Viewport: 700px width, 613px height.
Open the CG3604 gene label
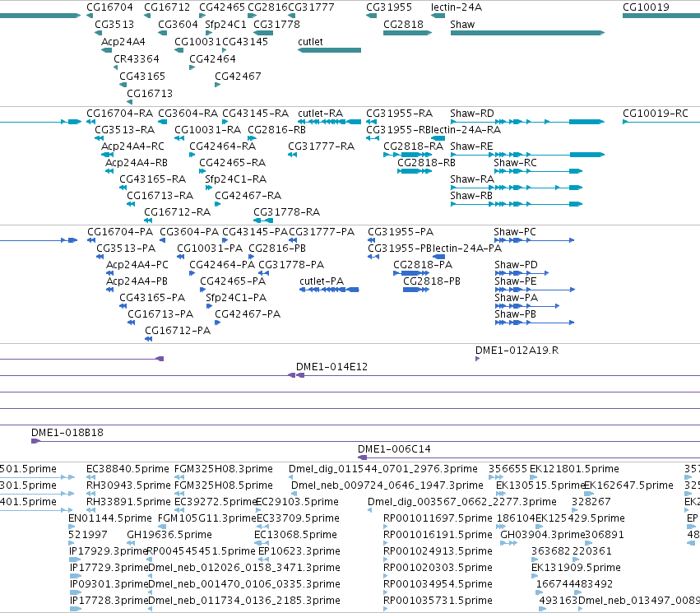[x=178, y=25]
